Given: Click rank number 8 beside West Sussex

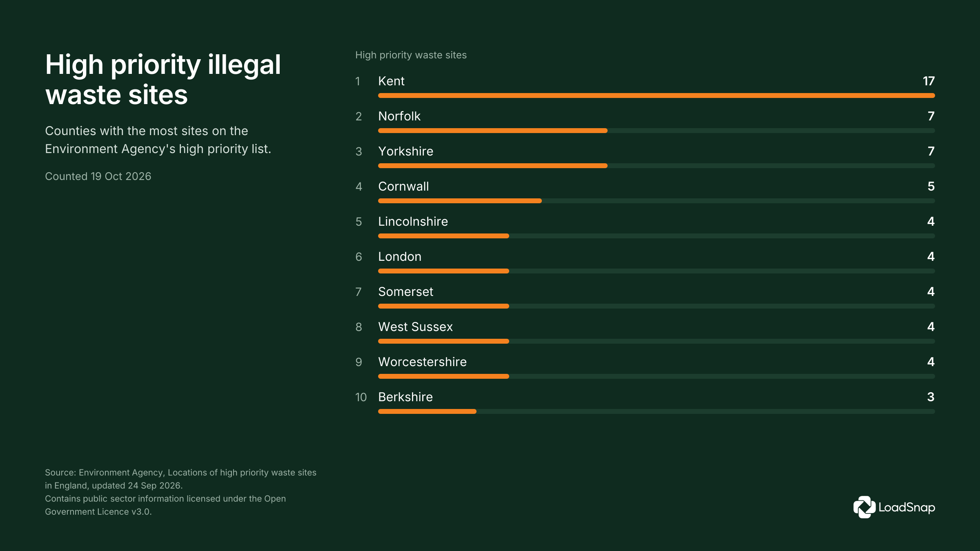Looking at the screenshot, I should point(359,327).
